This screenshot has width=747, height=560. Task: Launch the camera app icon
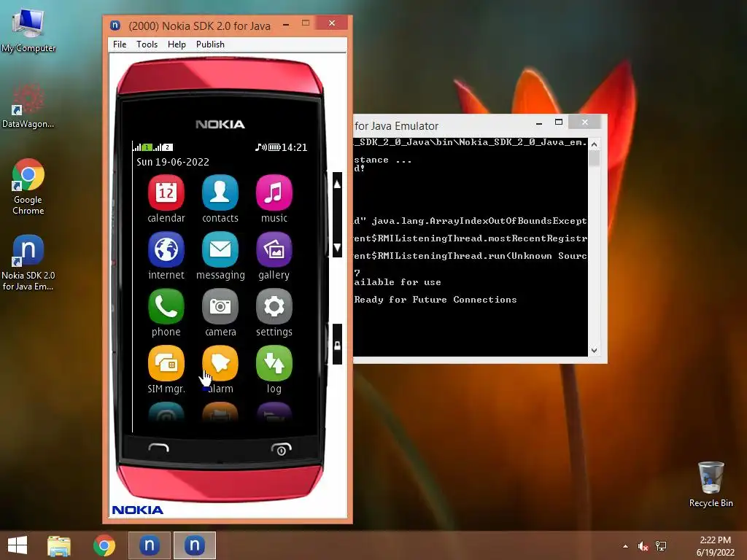[x=220, y=307]
